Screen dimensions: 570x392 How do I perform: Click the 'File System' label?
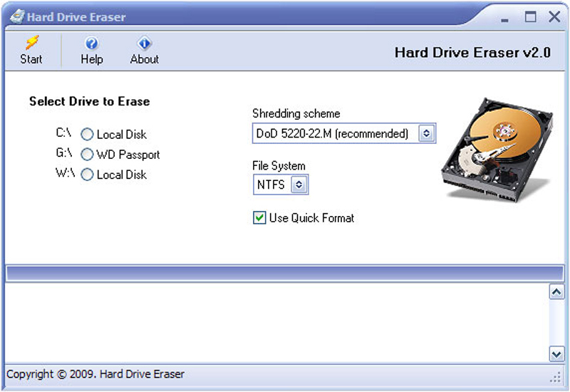click(x=279, y=166)
